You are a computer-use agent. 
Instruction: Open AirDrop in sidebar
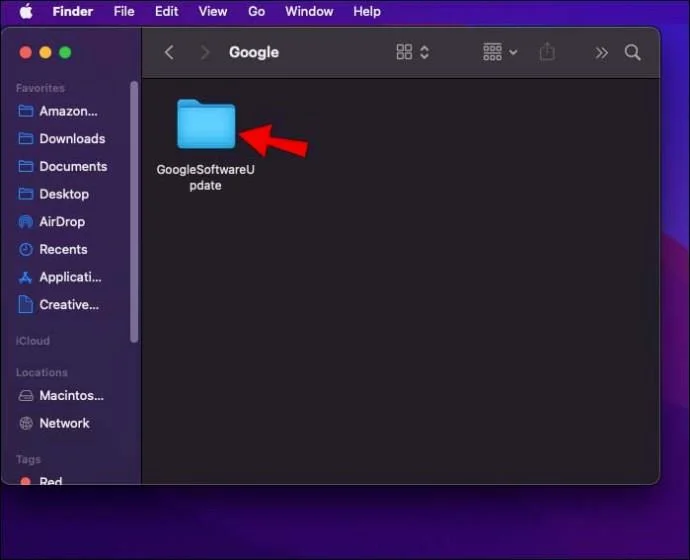(51, 222)
